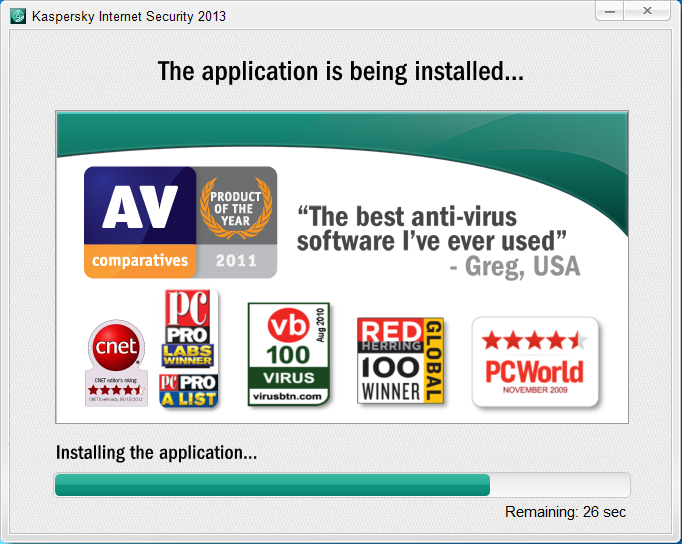Minimize the Kaspersky installer window
This screenshot has width=682, height=544.
(x=610, y=11)
